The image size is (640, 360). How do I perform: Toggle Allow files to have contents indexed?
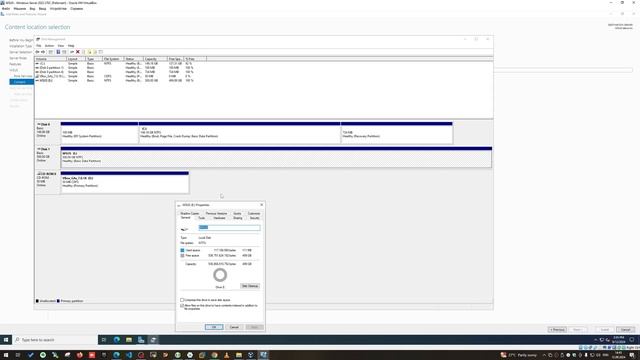[x=182, y=305]
